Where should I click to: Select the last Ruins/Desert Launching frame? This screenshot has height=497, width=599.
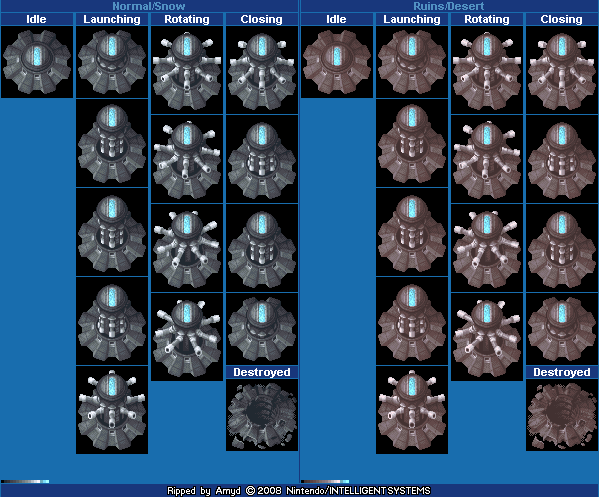pos(412,410)
